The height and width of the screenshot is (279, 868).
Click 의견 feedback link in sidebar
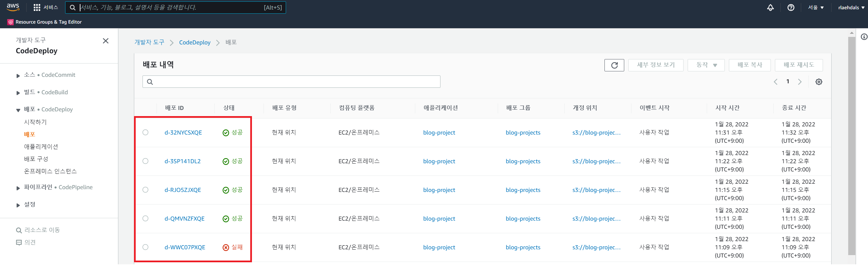coord(30,242)
